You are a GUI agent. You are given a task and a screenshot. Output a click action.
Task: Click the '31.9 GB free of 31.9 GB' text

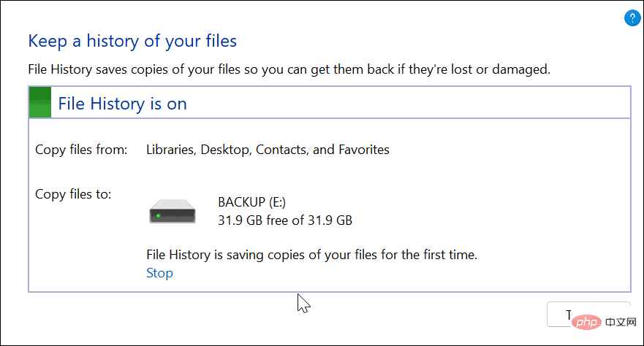tap(285, 220)
